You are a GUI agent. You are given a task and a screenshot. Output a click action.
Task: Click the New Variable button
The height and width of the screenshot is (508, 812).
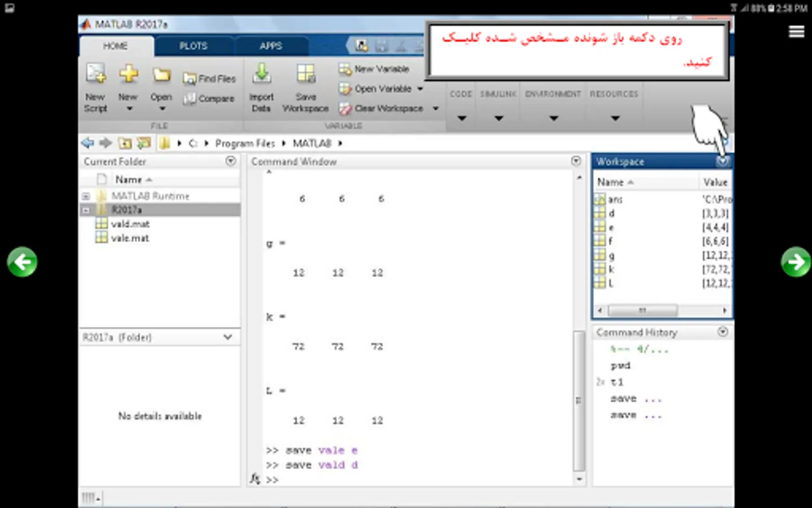(x=374, y=69)
